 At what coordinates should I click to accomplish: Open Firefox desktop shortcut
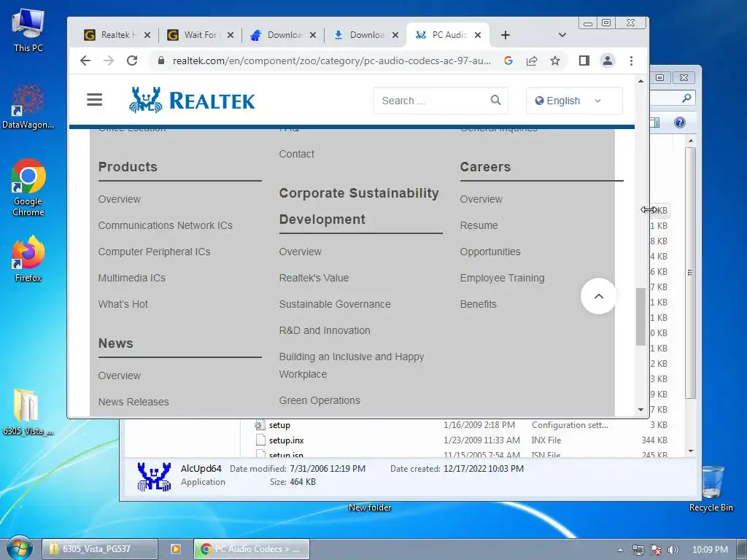[28, 259]
